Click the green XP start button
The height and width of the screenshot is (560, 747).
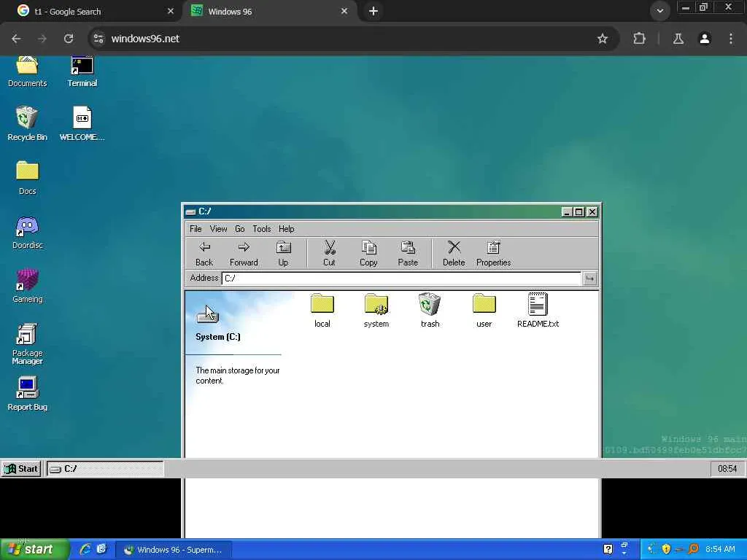click(x=34, y=550)
